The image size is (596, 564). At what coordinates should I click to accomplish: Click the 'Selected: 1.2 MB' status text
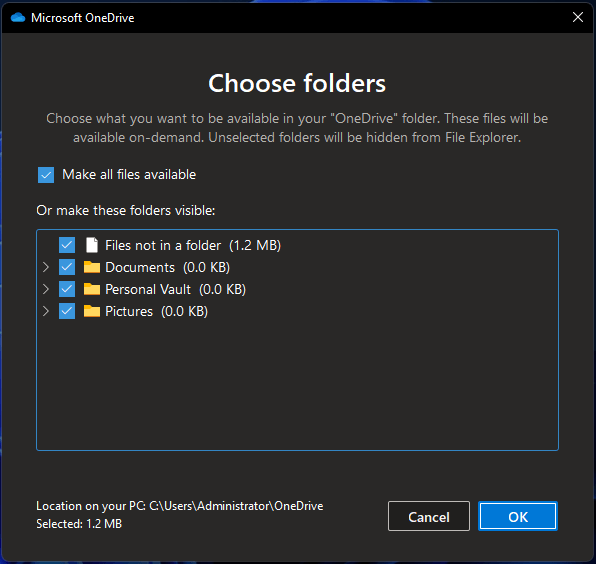pos(79,524)
